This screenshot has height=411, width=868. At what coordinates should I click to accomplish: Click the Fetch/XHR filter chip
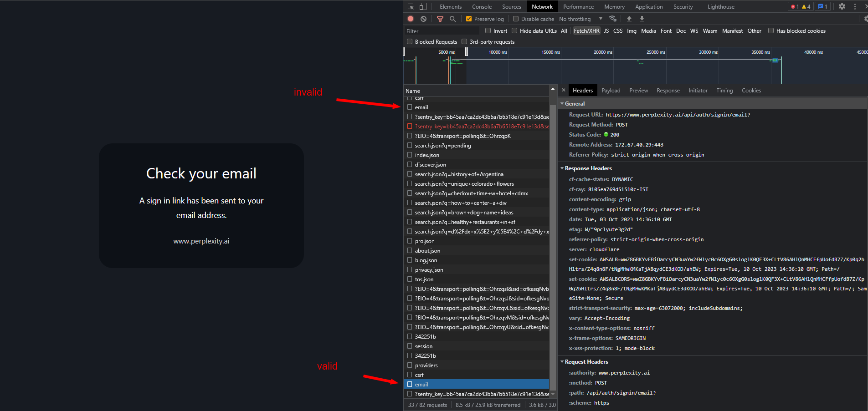click(x=586, y=30)
